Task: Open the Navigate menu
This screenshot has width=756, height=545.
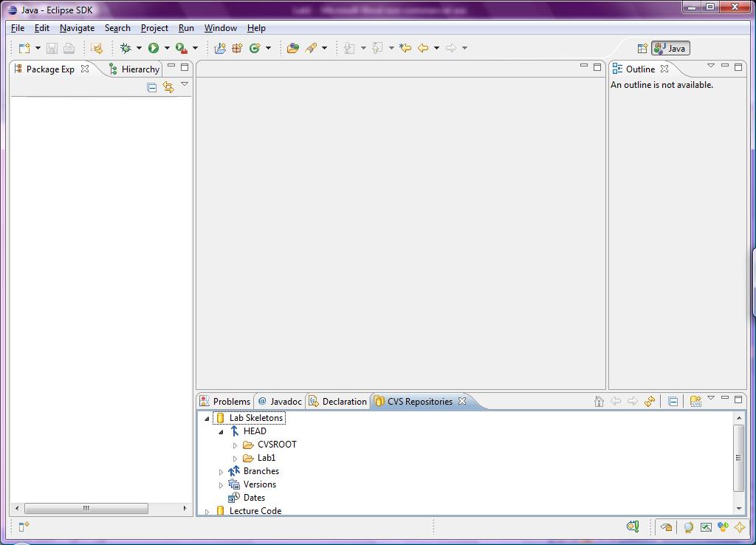Action: (x=77, y=28)
